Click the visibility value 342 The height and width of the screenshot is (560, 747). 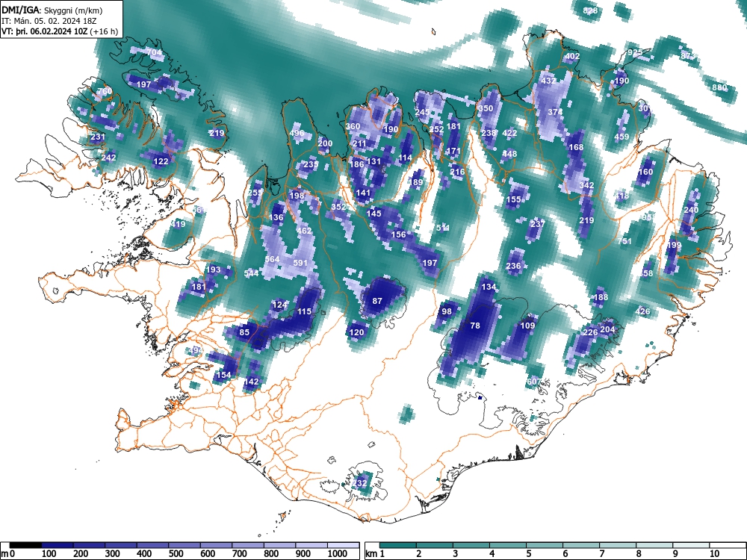[586, 185]
